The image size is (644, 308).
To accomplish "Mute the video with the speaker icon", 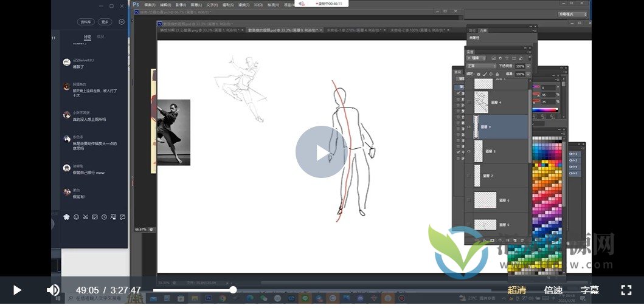I will coord(53,290).
